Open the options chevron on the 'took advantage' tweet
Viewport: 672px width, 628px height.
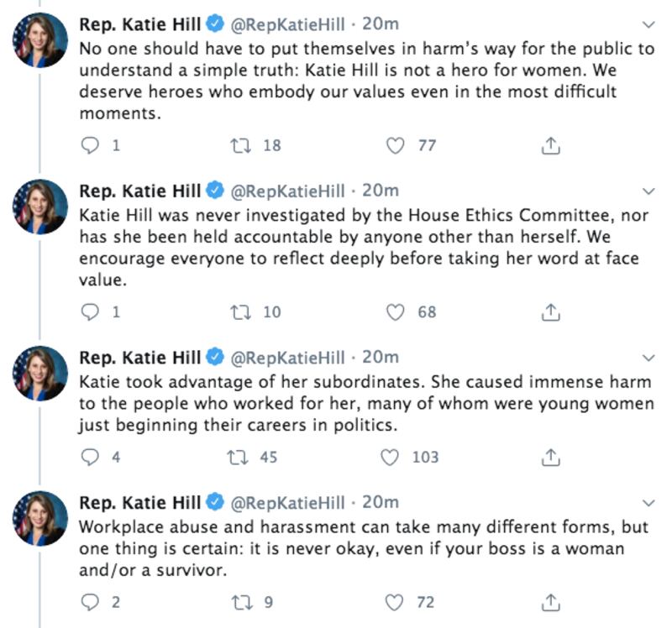click(x=648, y=358)
